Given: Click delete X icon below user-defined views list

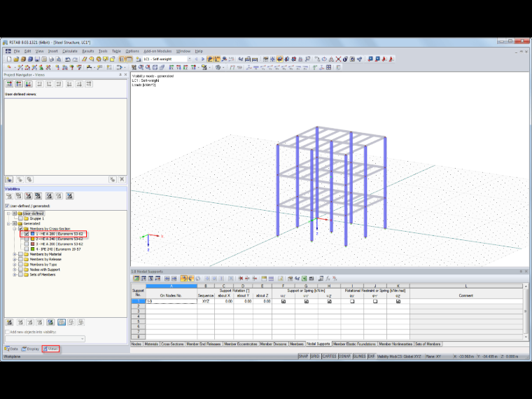Looking at the screenshot, I should [122, 179].
